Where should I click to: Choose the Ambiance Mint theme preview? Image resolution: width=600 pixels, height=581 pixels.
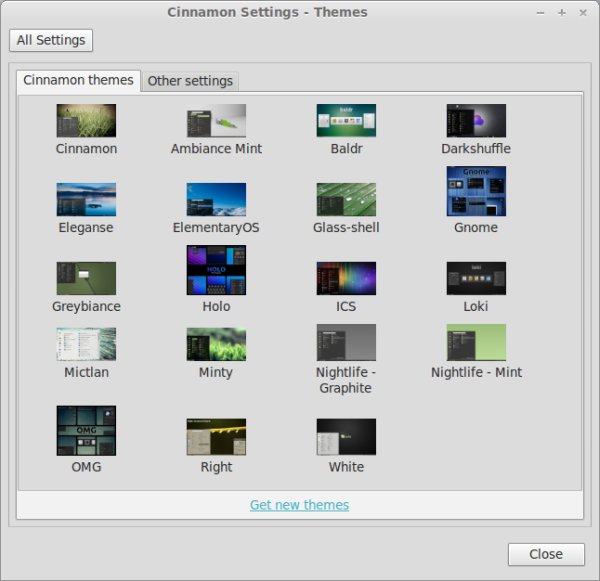coord(216,121)
